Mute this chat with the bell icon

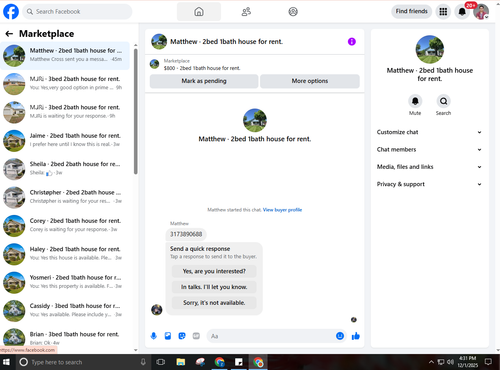[x=415, y=101]
